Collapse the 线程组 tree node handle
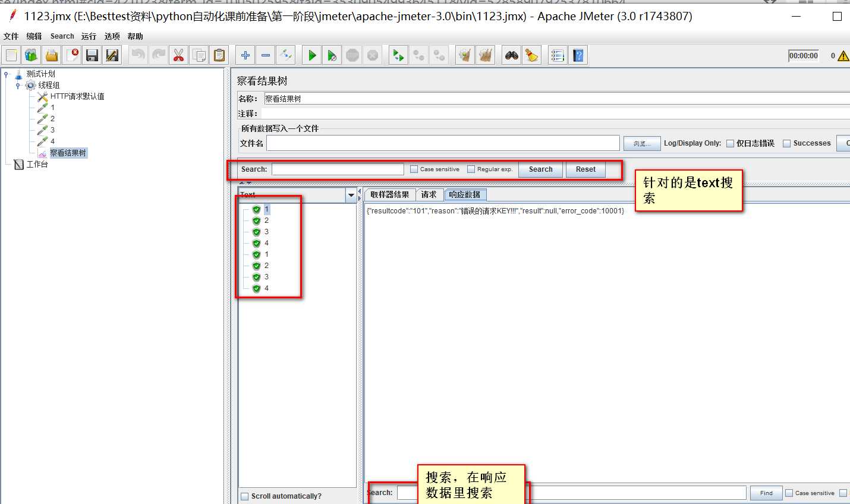Image resolution: width=850 pixels, height=504 pixels. (x=18, y=86)
